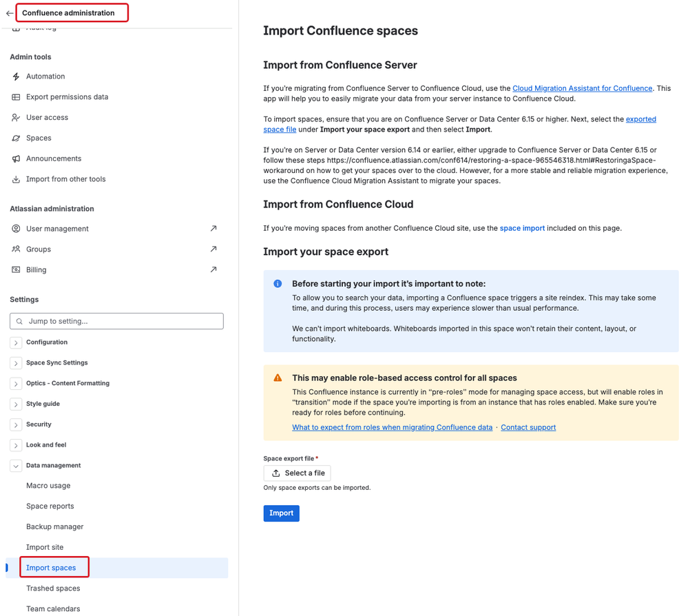
Task: Click the Space export file label
Action: coord(289,458)
